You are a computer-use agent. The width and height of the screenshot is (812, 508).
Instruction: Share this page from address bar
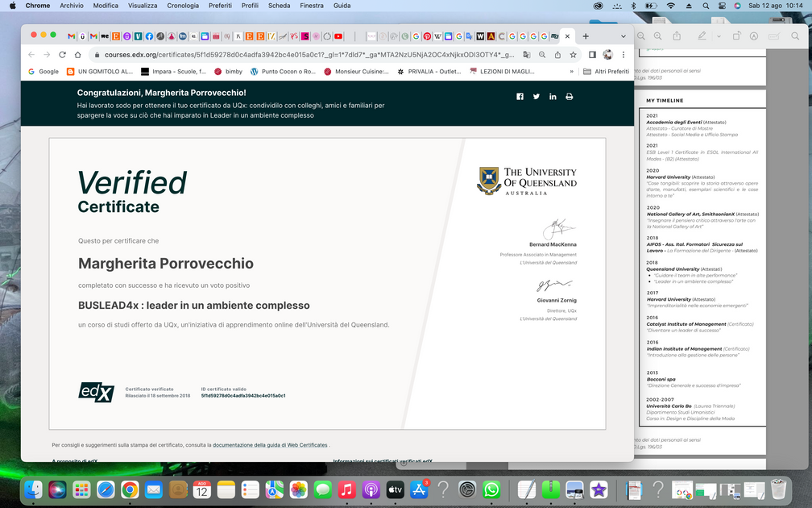[557, 55]
